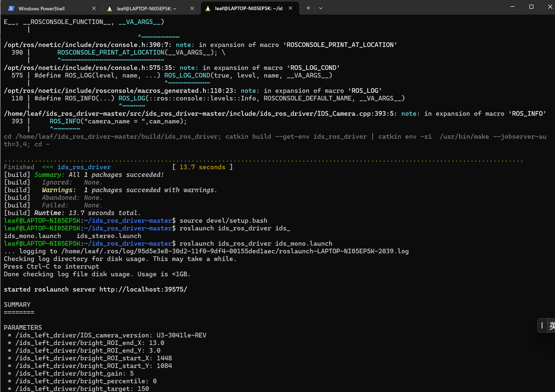
Task: Click the Tux penguin icon in second tab
Action: (109, 8)
